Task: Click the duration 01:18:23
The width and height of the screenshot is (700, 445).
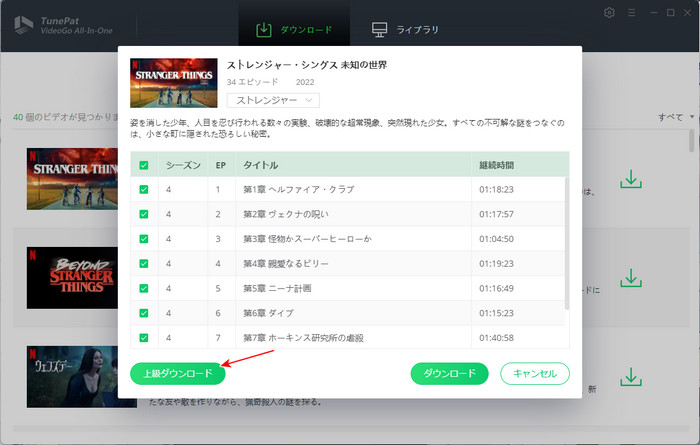Action: tap(496, 189)
